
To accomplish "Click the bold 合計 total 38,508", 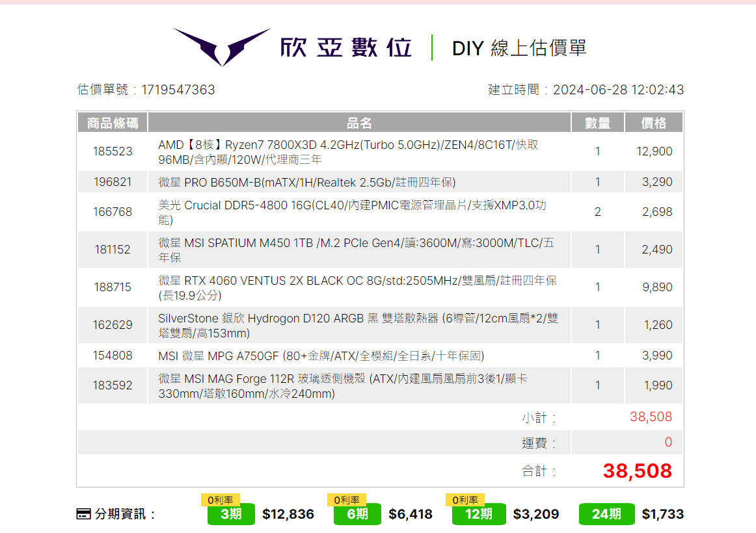I will click(x=638, y=471).
